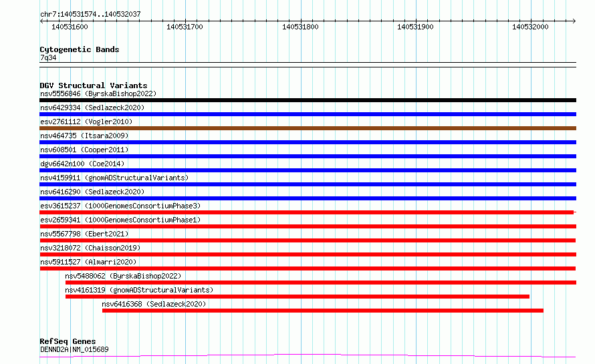Select the brown esv2761112 variant bar
Image resolution: width=595 pixels, height=364 pixels.
pyautogui.click(x=308, y=128)
